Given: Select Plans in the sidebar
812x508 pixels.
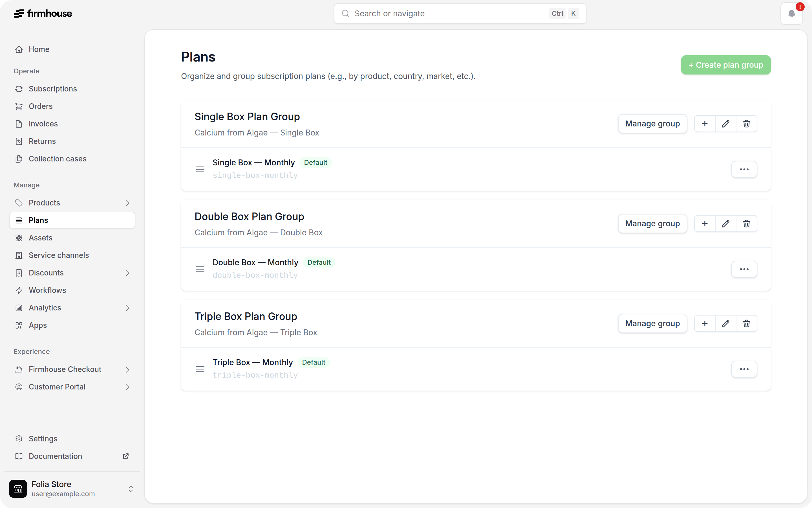Looking at the screenshot, I should 72,220.
